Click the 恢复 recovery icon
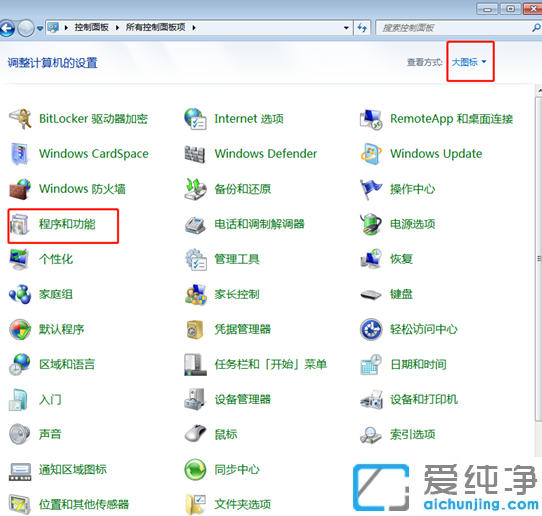 click(x=371, y=259)
